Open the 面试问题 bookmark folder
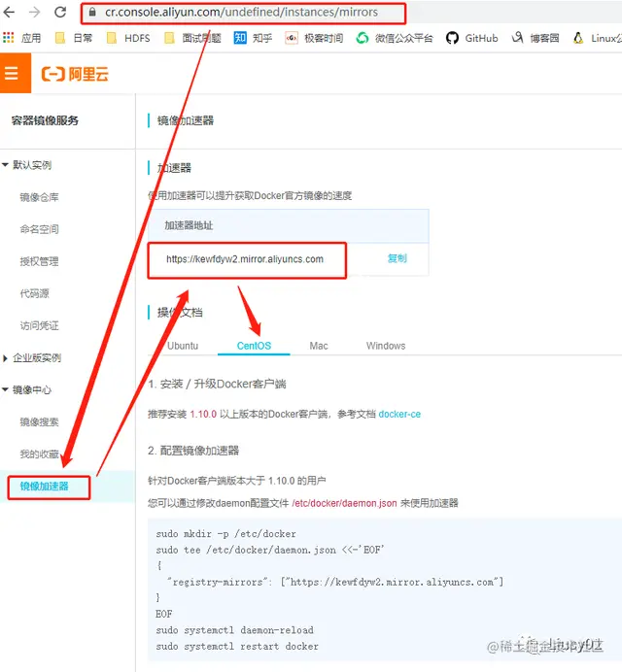 point(193,38)
